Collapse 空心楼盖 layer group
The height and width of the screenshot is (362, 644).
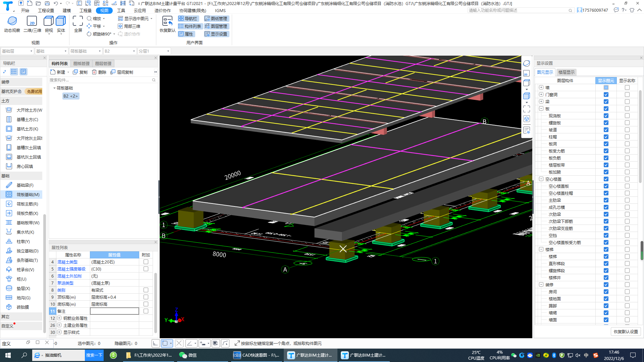541,179
